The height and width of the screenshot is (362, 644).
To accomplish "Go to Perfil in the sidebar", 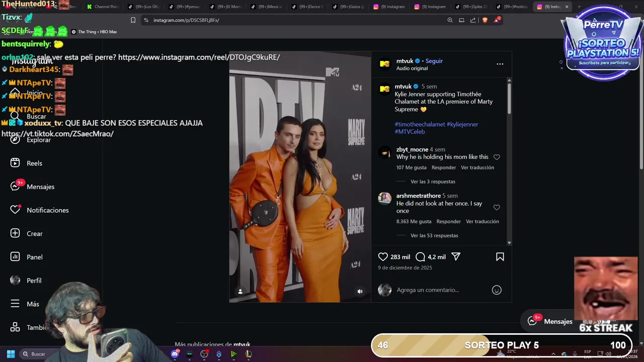I will coord(26,281).
